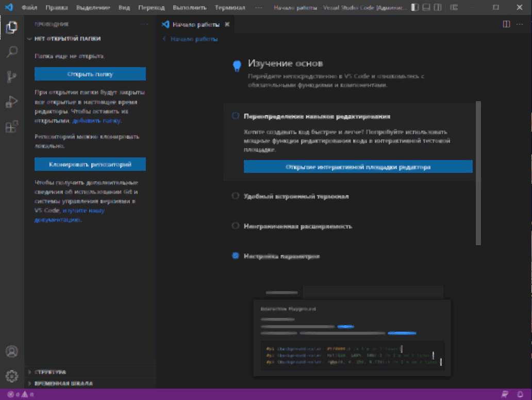
Task: Click the ПРОВОДНИК panel title
Action: coord(52,24)
